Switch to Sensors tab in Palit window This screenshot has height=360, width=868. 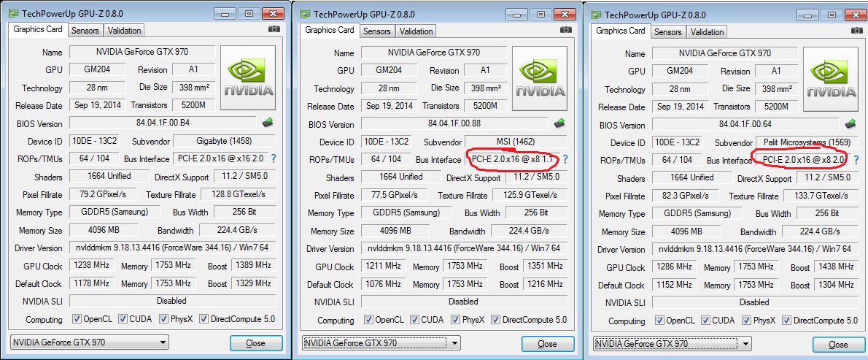point(668,31)
